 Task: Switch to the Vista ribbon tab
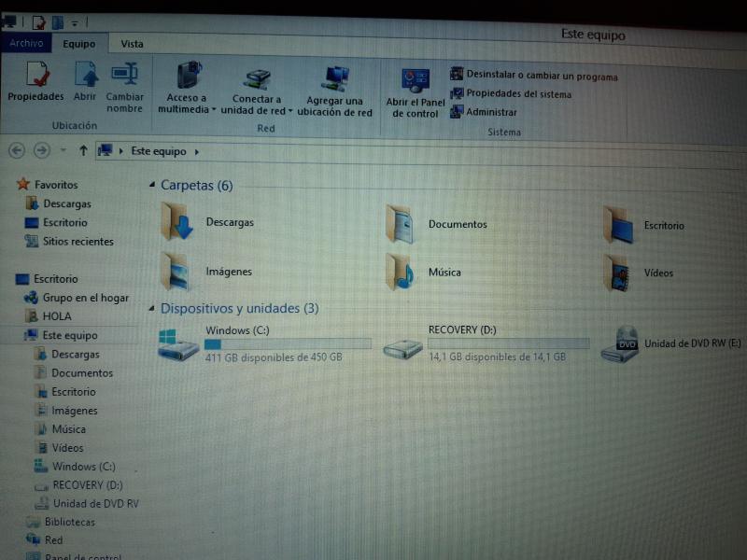click(132, 44)
